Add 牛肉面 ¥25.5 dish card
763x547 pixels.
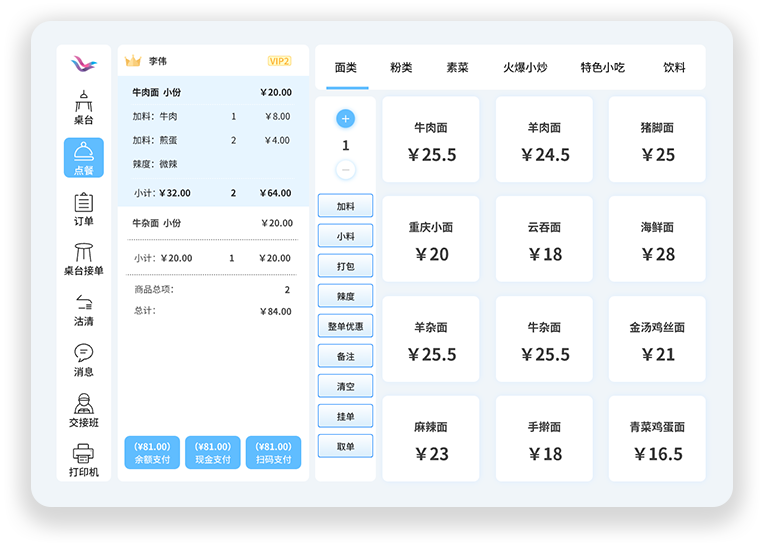[x=431, y=139]
